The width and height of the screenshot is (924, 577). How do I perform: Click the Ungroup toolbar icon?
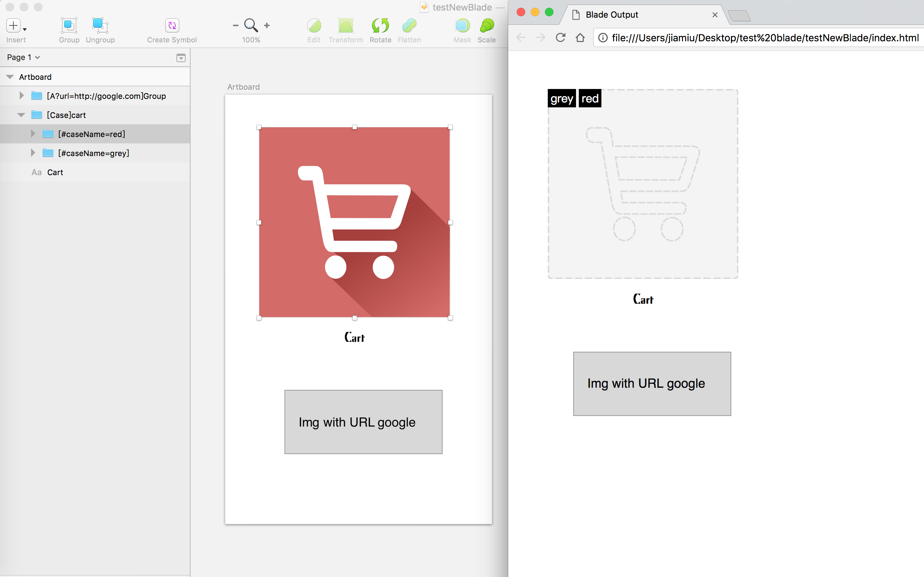coord(100,25)
